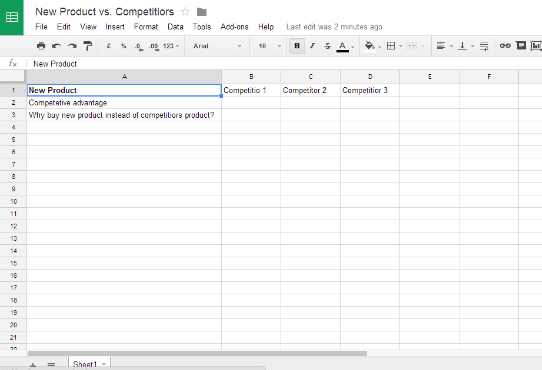Viewport: 542px width, 370px height.
Task: Open the View menu
Action: click(x=88, y=27)
